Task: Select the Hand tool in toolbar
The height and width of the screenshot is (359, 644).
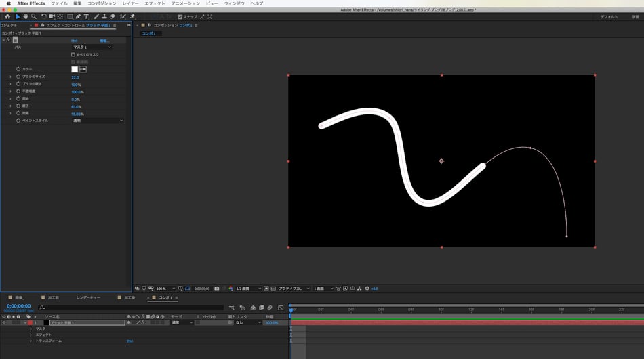Action: point(25,16)
